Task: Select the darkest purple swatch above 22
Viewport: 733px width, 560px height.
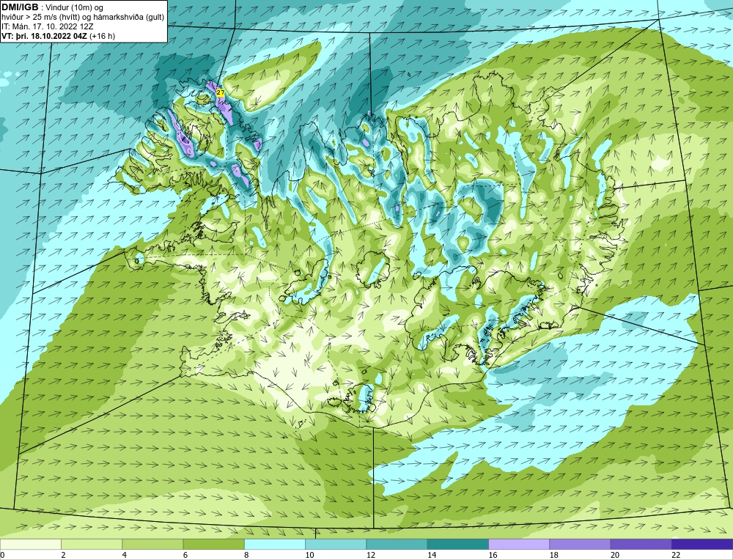Action: [x=702, y=544]
